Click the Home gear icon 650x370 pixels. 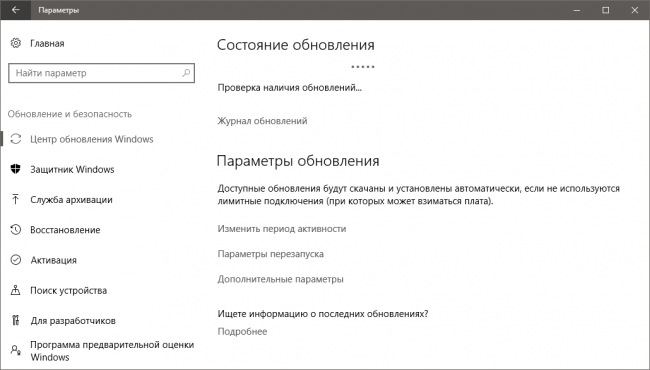coord(16,43)
